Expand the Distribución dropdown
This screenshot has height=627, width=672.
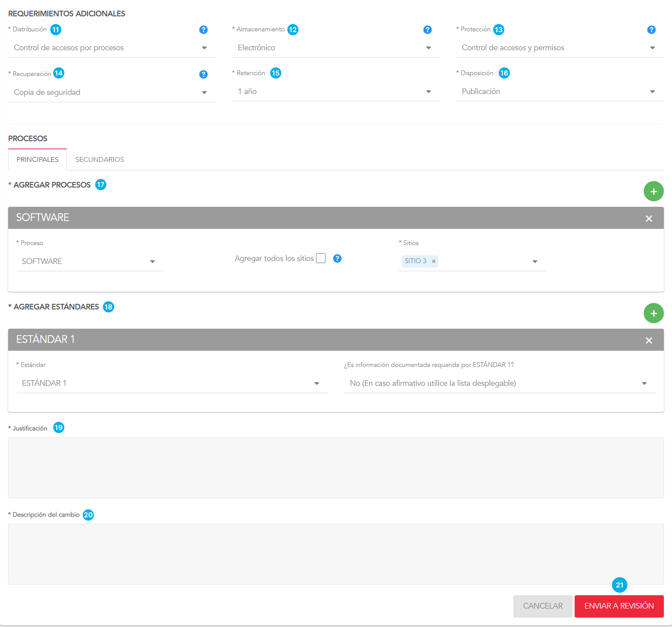point(111,48)
